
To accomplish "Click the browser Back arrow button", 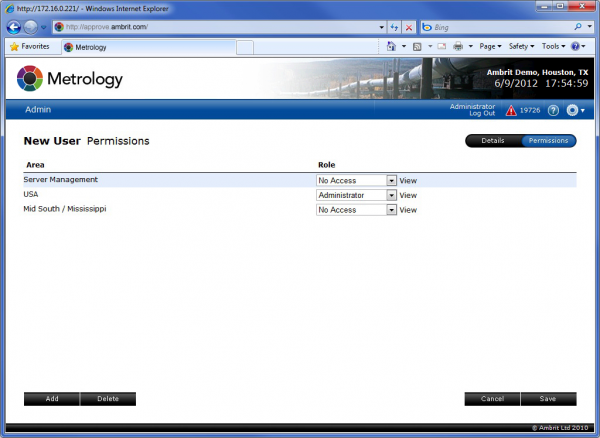I will (14, 27).
